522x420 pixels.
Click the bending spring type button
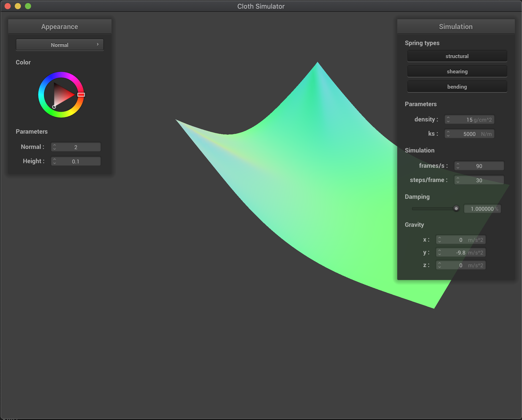click(x=457, y=87)
